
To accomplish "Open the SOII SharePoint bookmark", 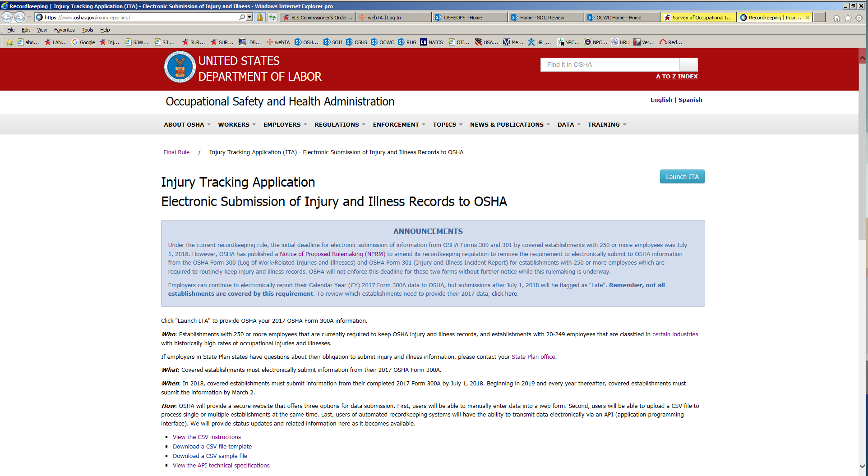I will [x=333, y=42].
